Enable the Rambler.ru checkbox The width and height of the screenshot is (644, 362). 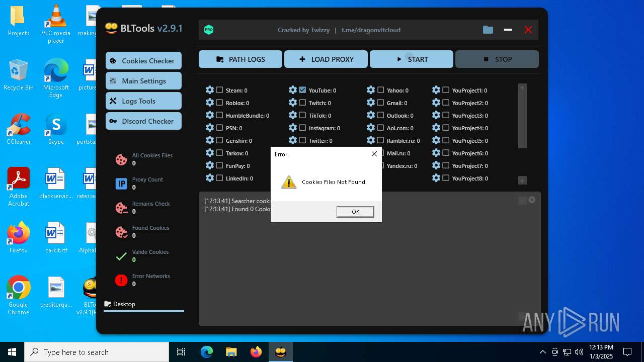pos(380,140)
